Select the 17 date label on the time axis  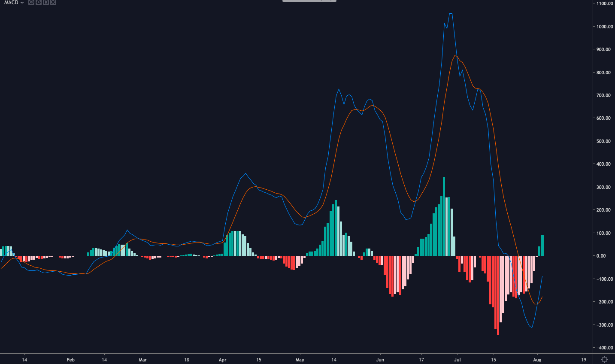[421, 360]
